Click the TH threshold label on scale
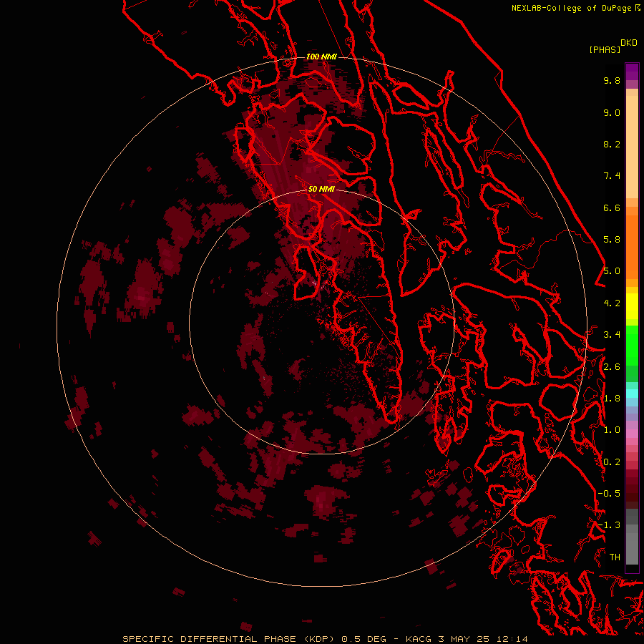The height and width of the screenshot is (644, 644). [615, 557]
